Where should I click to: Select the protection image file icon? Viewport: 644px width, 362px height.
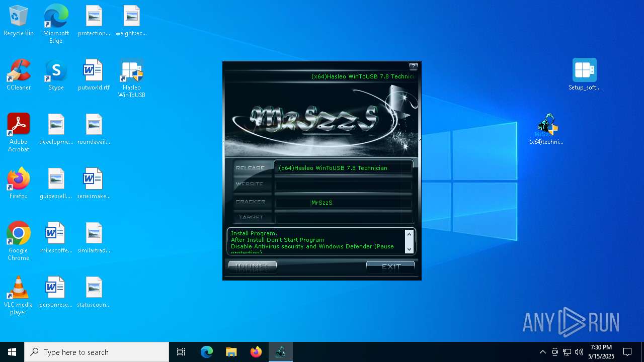tap(94, 21)
